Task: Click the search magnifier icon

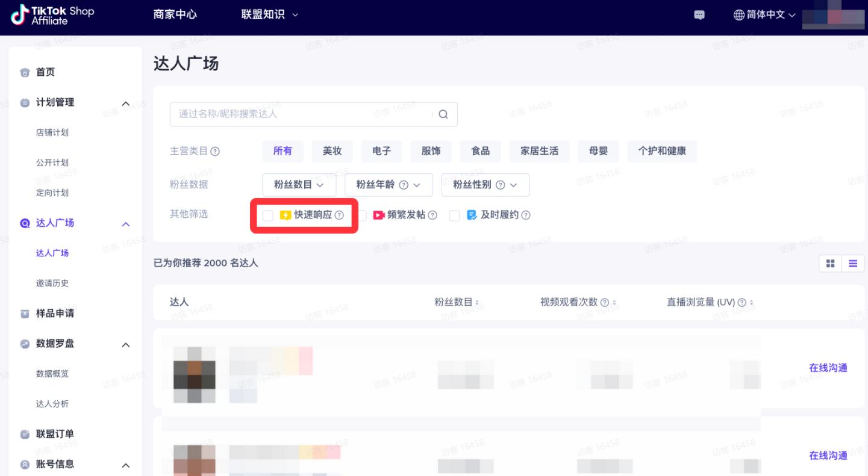Action: [x=443, y=114]
